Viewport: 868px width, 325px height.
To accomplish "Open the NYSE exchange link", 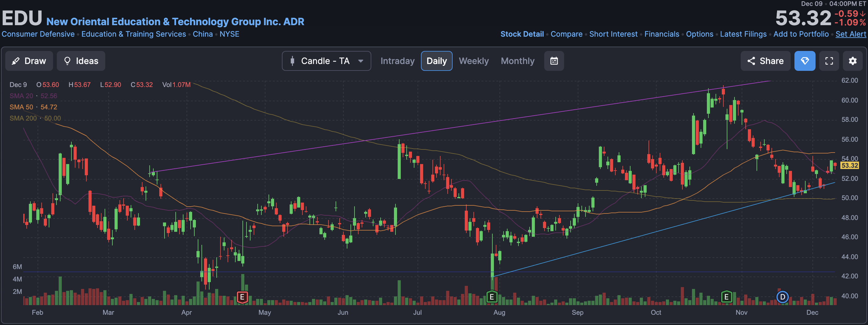I will click(x=229, y=34).
